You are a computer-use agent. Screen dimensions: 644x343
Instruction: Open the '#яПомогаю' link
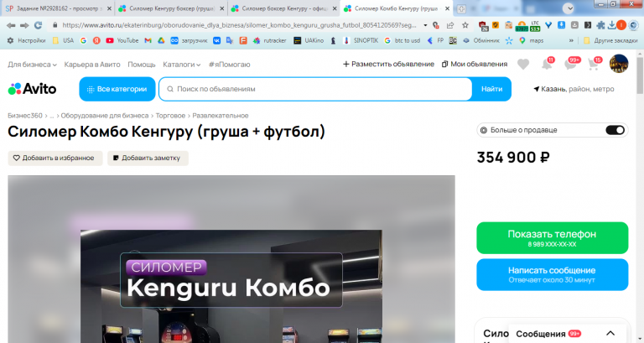(x=229, y=65)
